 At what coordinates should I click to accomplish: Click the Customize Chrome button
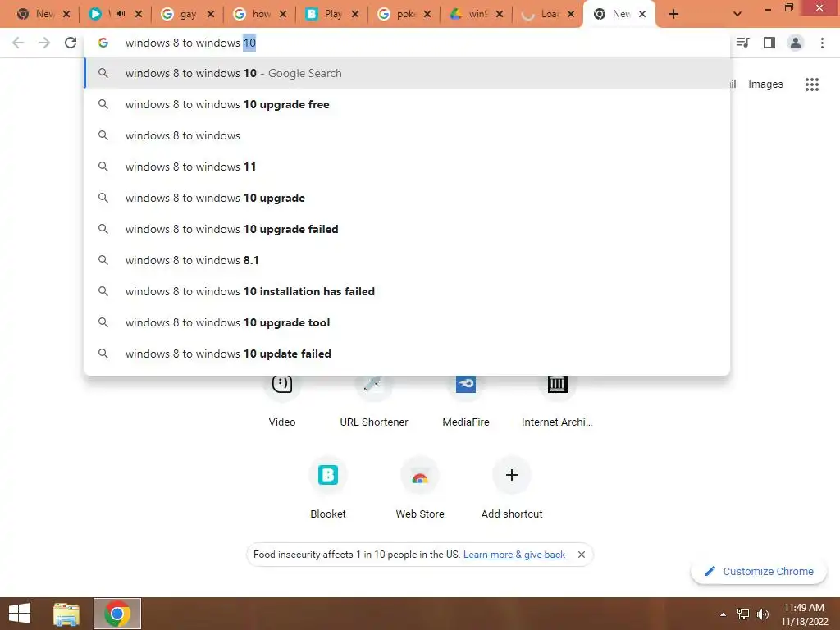pyautogui.click(x=759, y=571)
